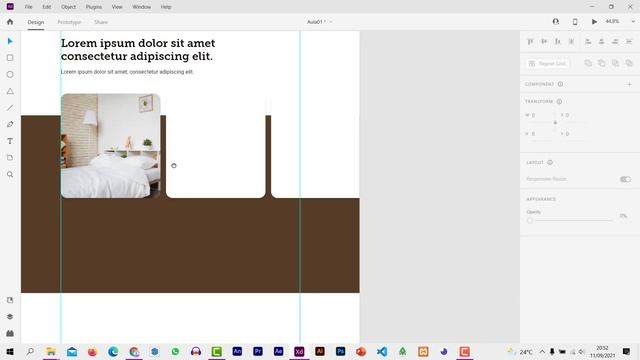This screenshot has height=360, width=640.
Task: Switch to the Prototype tab
Action: pyautogui.click(x=69, y=22)
